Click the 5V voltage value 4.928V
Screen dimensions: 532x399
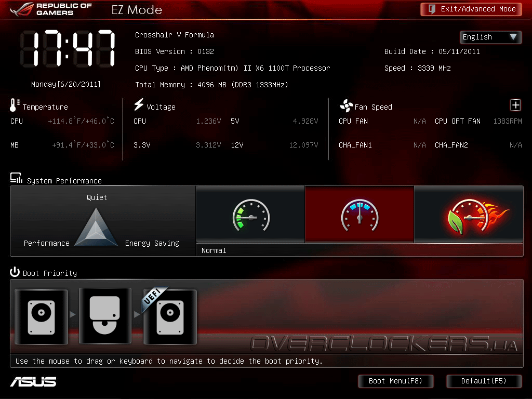point(305,121)
